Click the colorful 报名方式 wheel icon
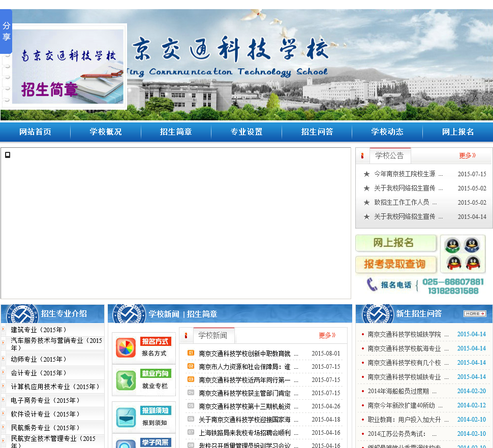This screenshot has width=493, height=448. [x=126, y=348]
